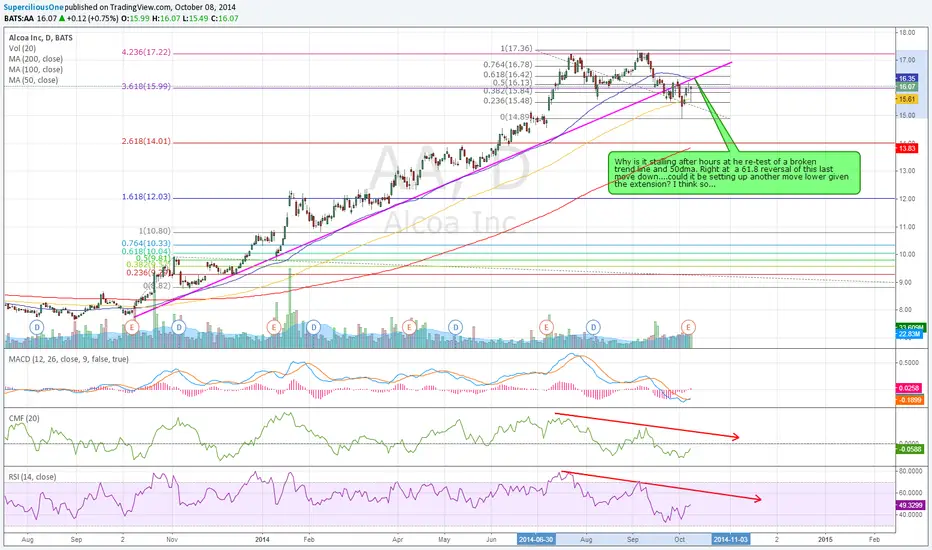Screen dimensions: 932x550
Task: Select the MACD (12, 26, close, 9) pane label
Action: (68, 359)
